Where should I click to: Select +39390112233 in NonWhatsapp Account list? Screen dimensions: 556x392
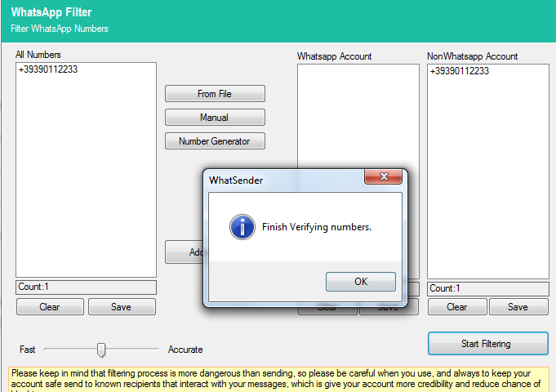[x=460, y=71]
